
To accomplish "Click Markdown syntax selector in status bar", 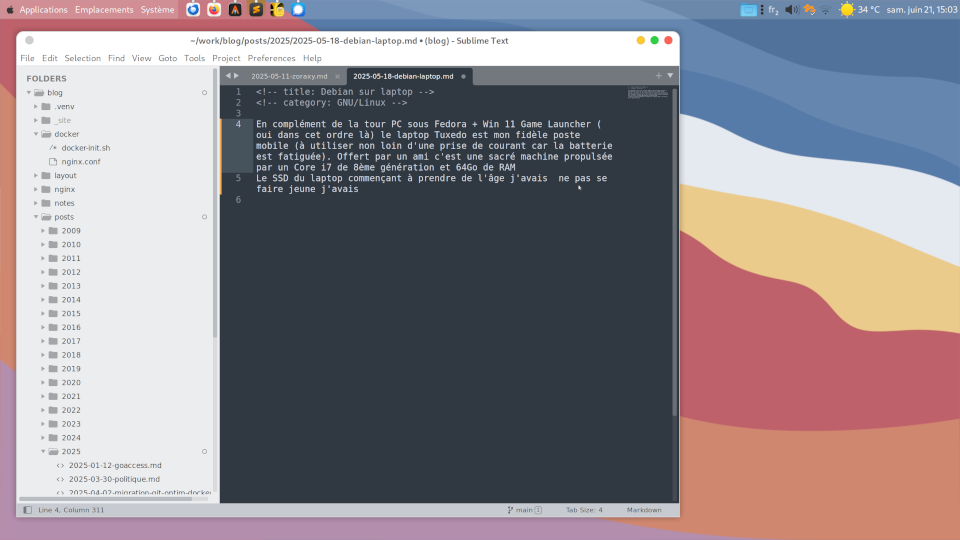I will (x=643, y=510).
